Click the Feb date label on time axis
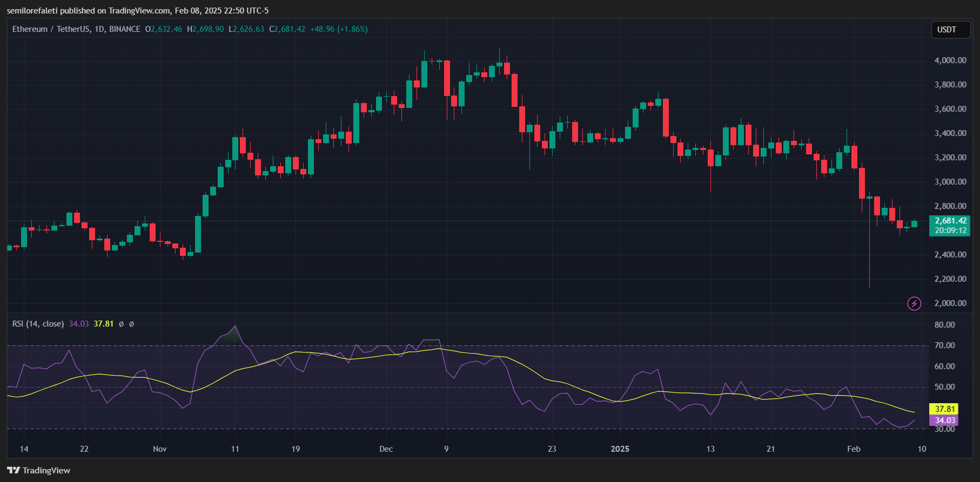This screenshot has width=980, height=482. click(854, 449)
